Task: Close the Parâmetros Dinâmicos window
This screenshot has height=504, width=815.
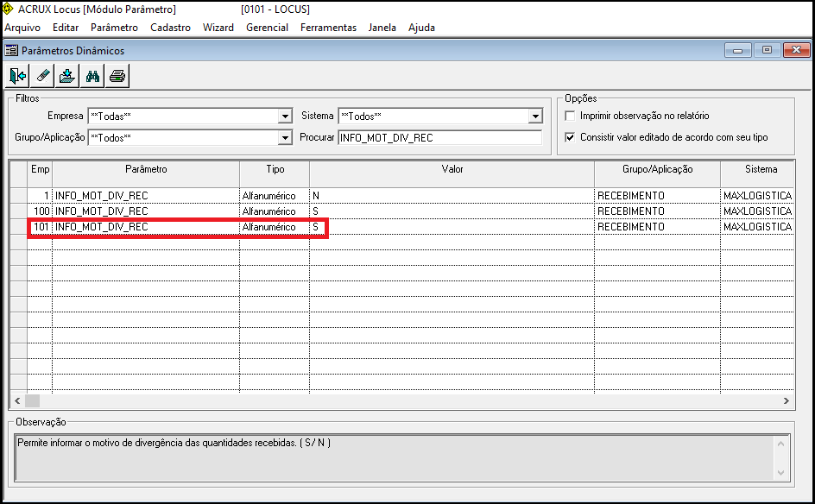Action: (x=797, y=50)
